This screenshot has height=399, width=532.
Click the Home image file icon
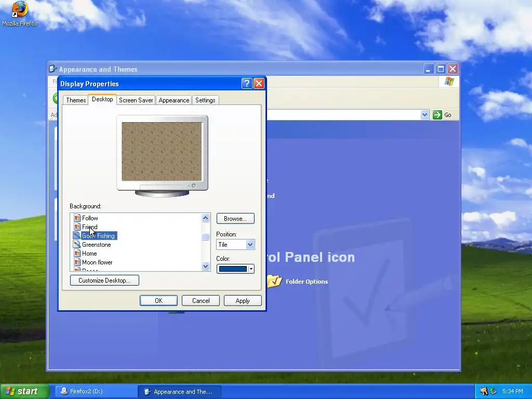coord(77,253)
